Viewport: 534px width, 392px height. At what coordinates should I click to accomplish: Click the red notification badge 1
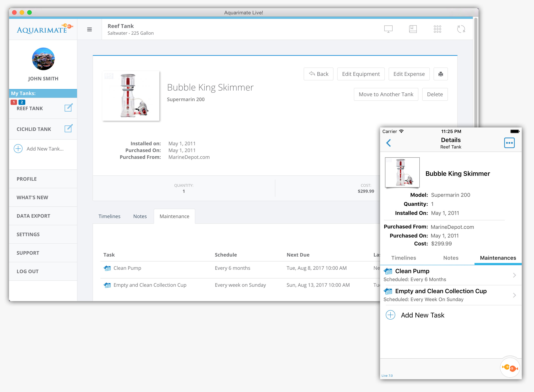[x=14, y=102]
